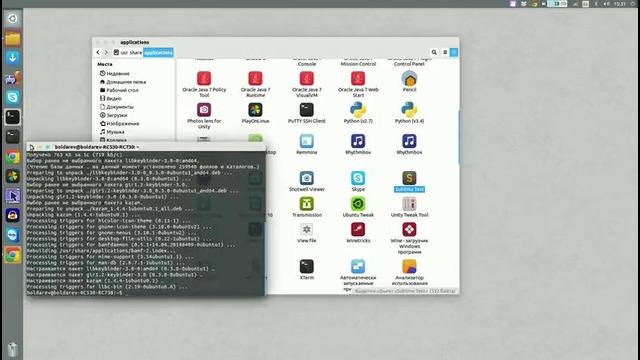
Task: Open TeamViewer from the dock
Action: pyautogui.click(x=12, y=236)
